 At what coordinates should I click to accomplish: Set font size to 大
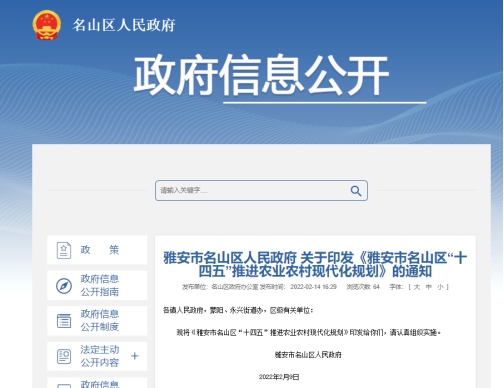pos(417,287)
